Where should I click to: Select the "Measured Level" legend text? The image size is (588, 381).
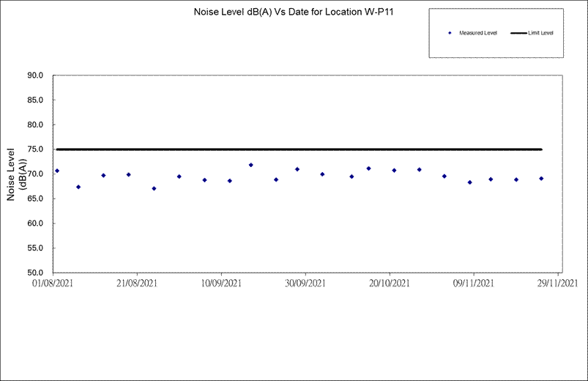pyautogui.click(x=477, y=34)
